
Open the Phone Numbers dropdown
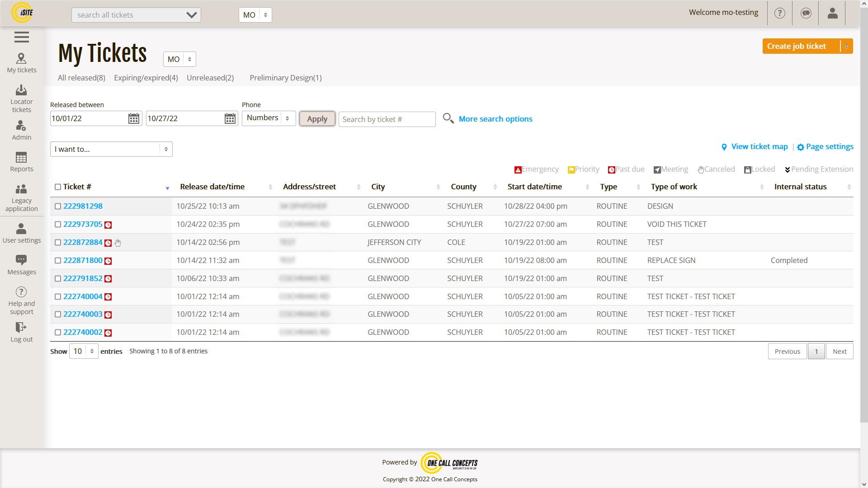click(269, 118)
